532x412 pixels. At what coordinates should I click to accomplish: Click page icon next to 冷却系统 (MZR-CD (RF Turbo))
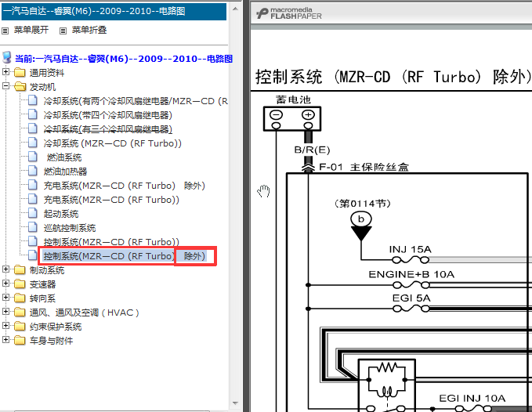click(33, 143)
